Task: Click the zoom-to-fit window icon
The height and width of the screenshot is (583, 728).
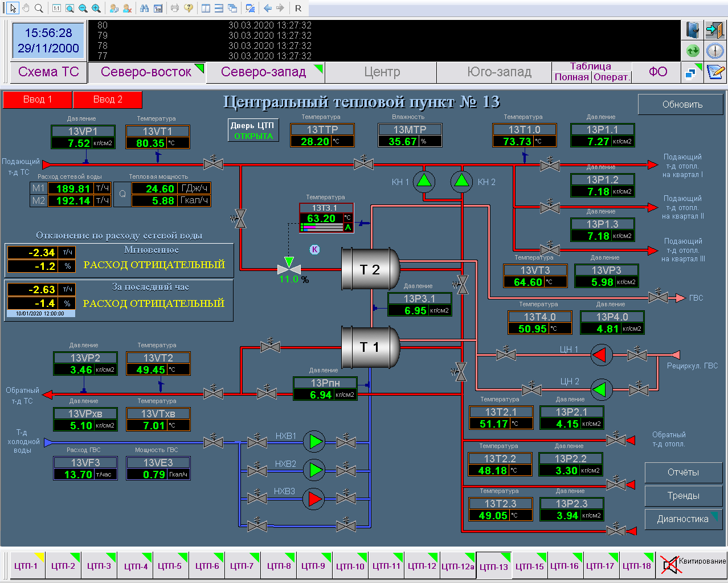Action: tap(69, 8)
